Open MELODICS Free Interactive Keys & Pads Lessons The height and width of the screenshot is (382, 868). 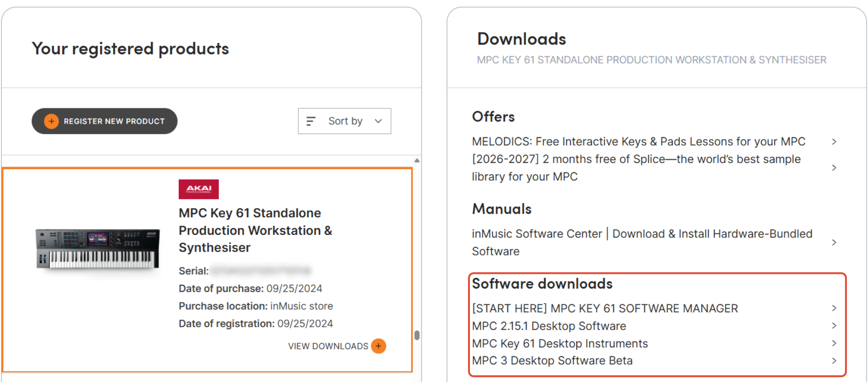click(x=639, y=141)
